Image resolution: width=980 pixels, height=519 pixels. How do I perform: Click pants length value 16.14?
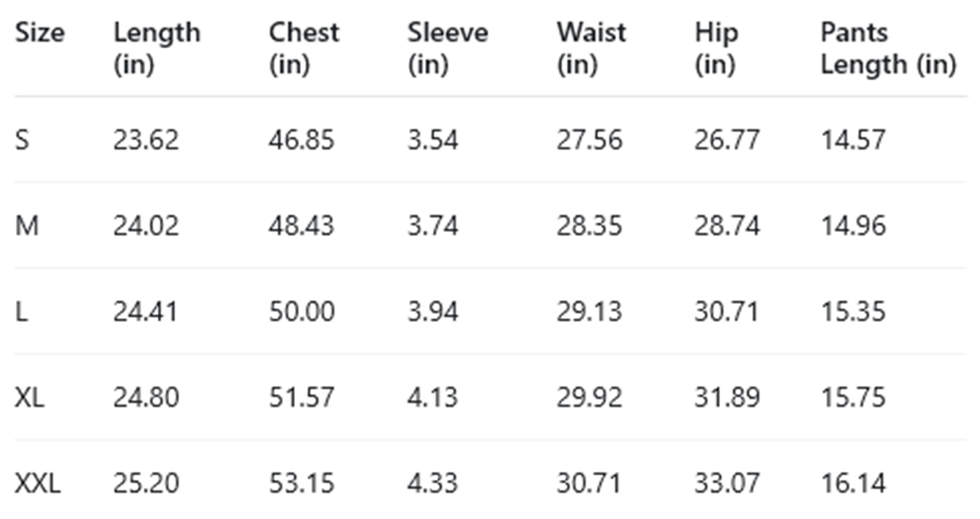tap(852, 484)
